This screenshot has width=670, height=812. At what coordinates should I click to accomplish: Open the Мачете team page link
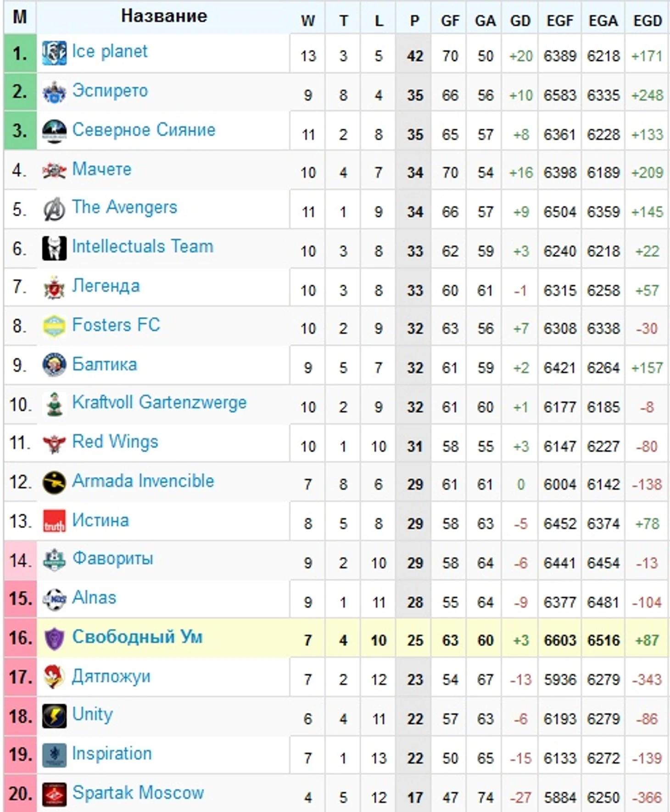[x=102, y=169]
